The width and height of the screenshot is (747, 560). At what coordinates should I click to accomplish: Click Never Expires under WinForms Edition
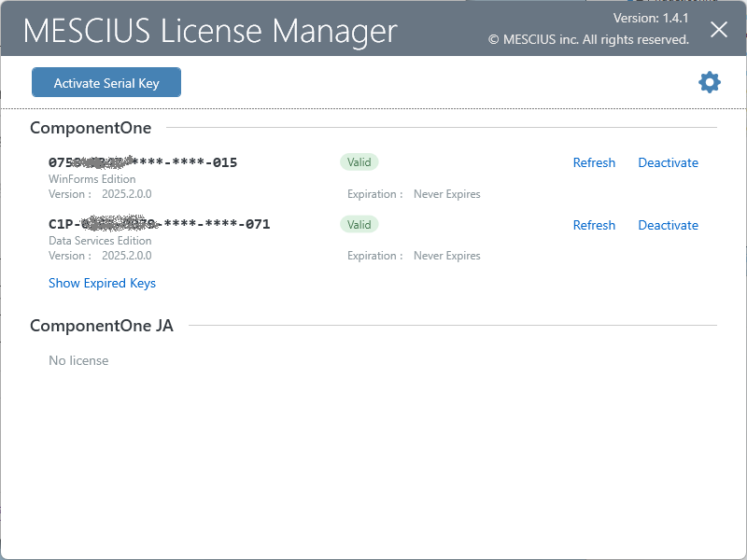point(447,194)
